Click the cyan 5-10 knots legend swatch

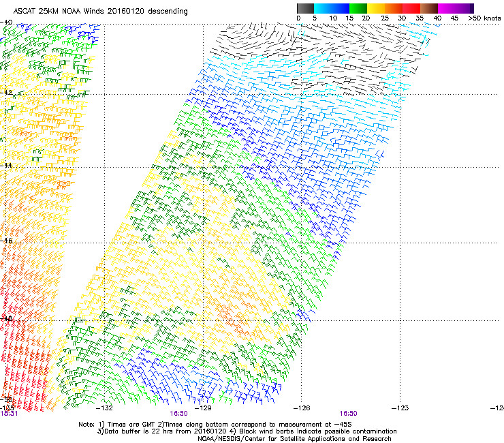[x=323, y=8]
